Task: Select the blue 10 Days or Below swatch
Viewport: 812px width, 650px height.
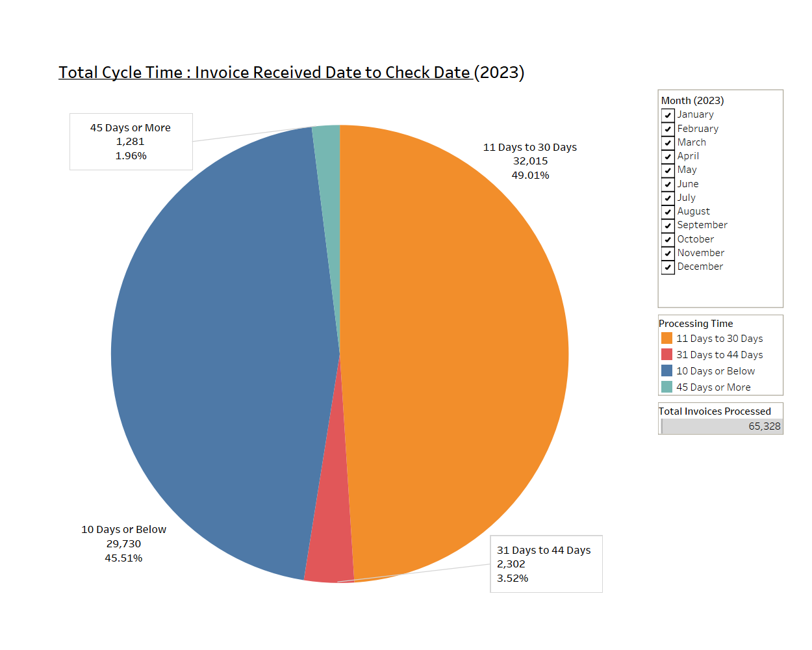Action: coord(666,371)
